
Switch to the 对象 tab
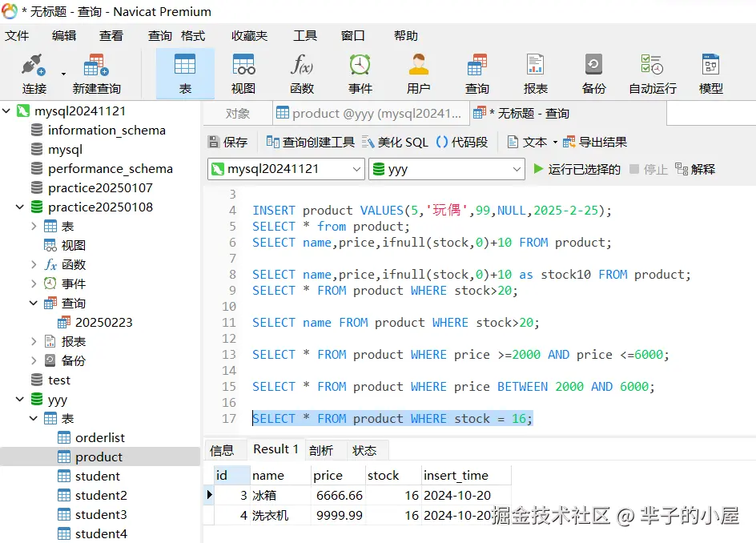[x=238, y=114]
